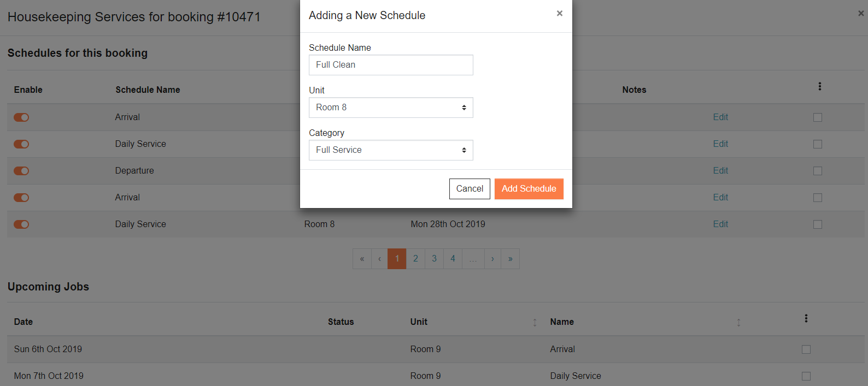Select Room 9 unit in the Daily Service job row

coord(425,376)
